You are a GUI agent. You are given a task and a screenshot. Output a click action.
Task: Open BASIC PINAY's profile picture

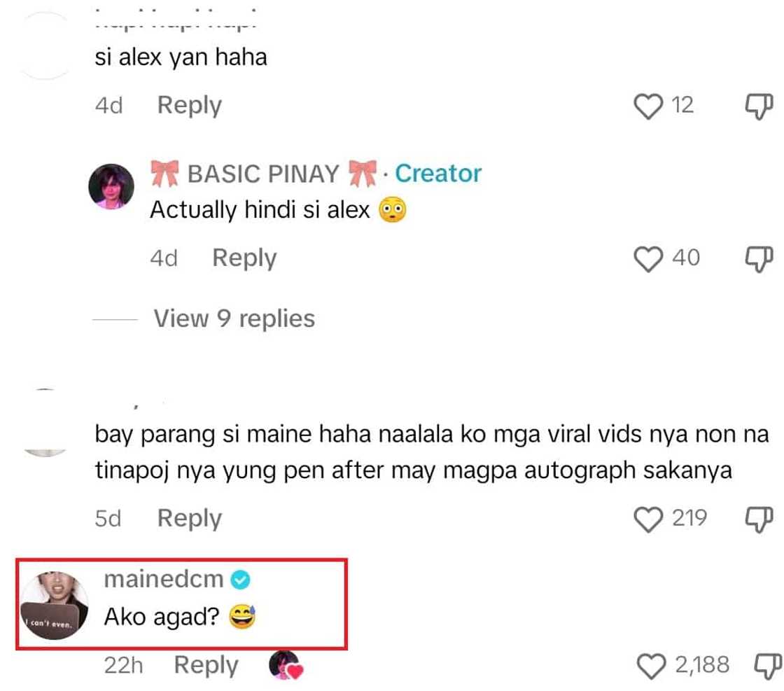(111, 186)
